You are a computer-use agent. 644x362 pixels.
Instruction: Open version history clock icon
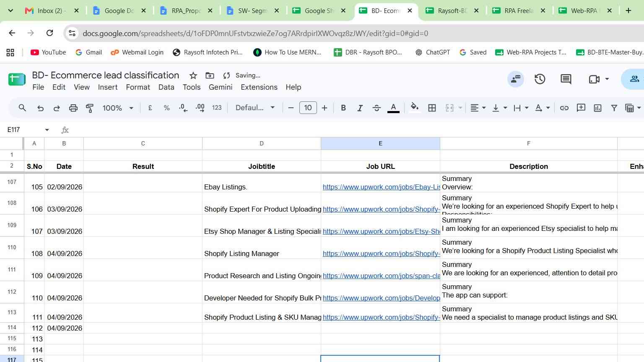[540, 79]
